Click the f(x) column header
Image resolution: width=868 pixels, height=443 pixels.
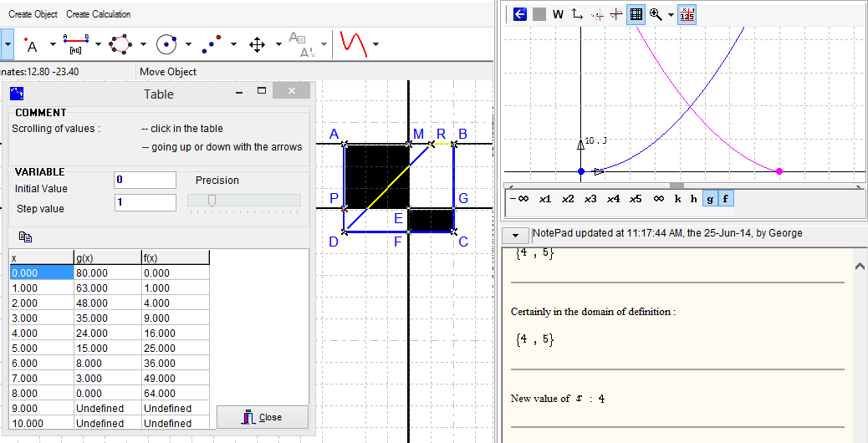pos(176,257)
